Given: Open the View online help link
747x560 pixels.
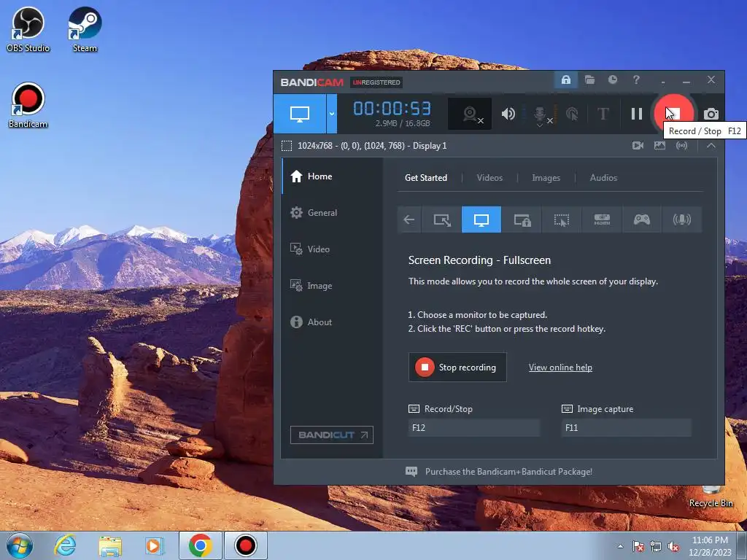Looking at the screenshot, I should [560, 367].
